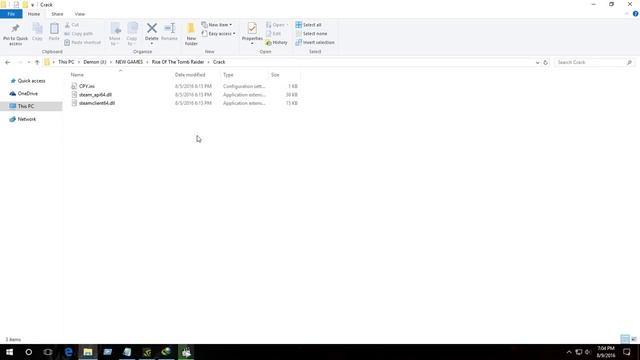The width and height of the screenshot is (640, 360).
Task: Click Invert selection
Action: coord(315,42)
